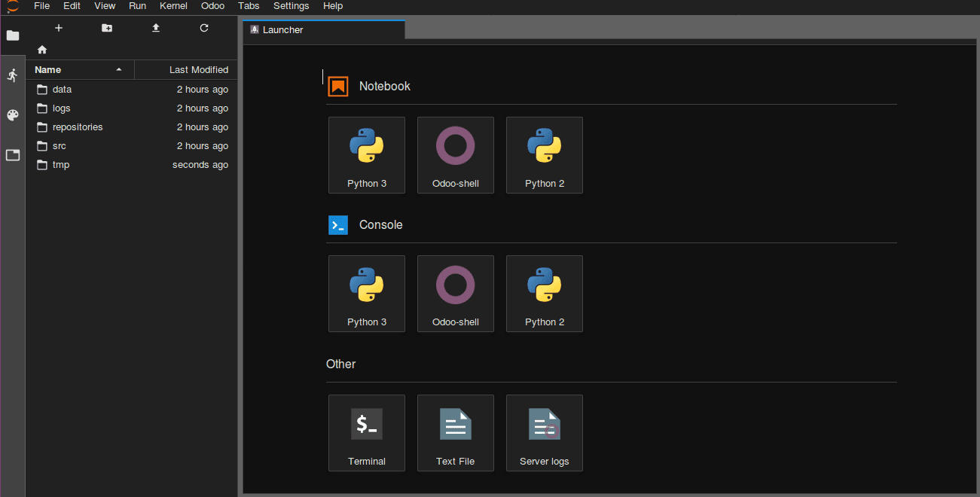The width and height of the screenshot is (980, 497).
Task: Click the Console section heading
Action: pos(380,225)
